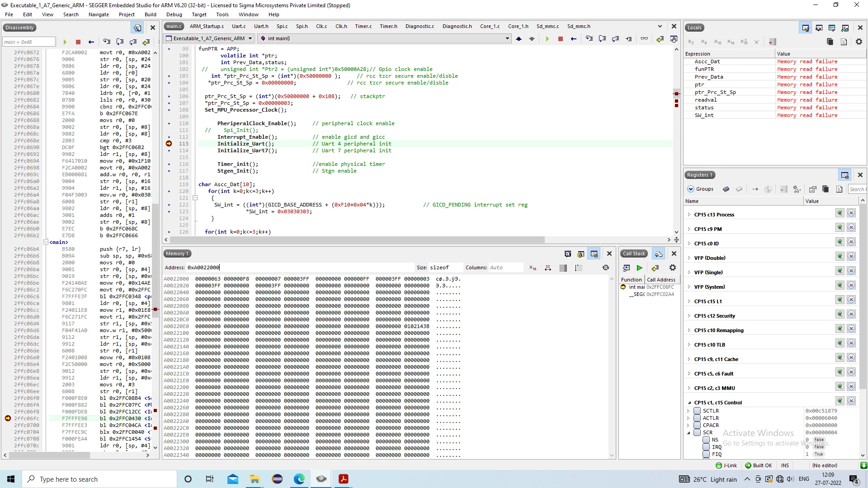
Task: Toggle the FIQ bit True value
Action: (819, 454)
